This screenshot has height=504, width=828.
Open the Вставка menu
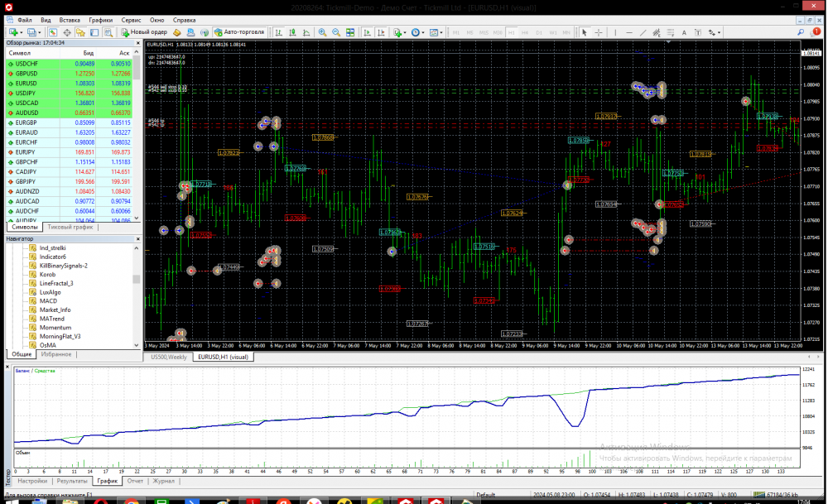coord(70,20)
